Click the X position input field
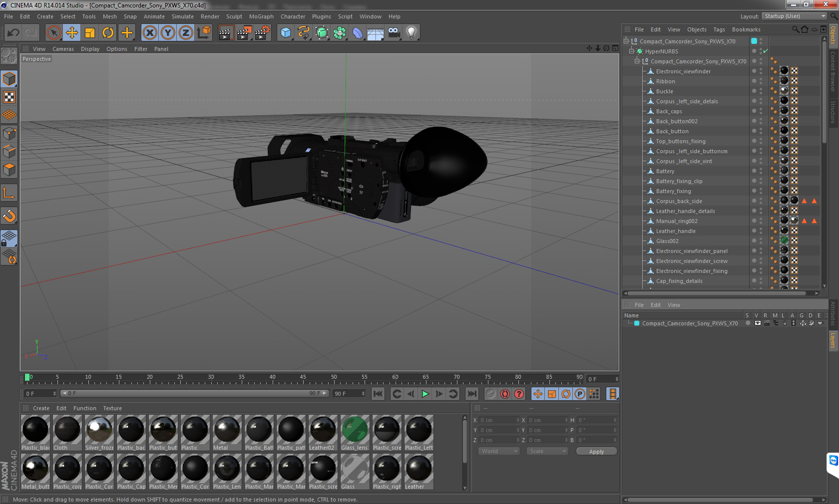Viewport: 839px width, 504px height. (499, 420)
